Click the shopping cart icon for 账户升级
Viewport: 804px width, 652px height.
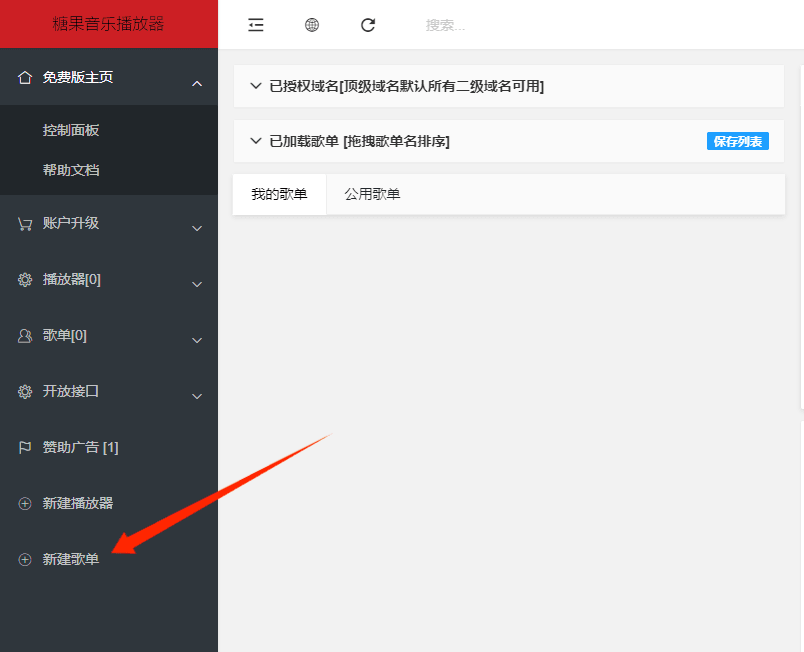(x=25, y=224)
